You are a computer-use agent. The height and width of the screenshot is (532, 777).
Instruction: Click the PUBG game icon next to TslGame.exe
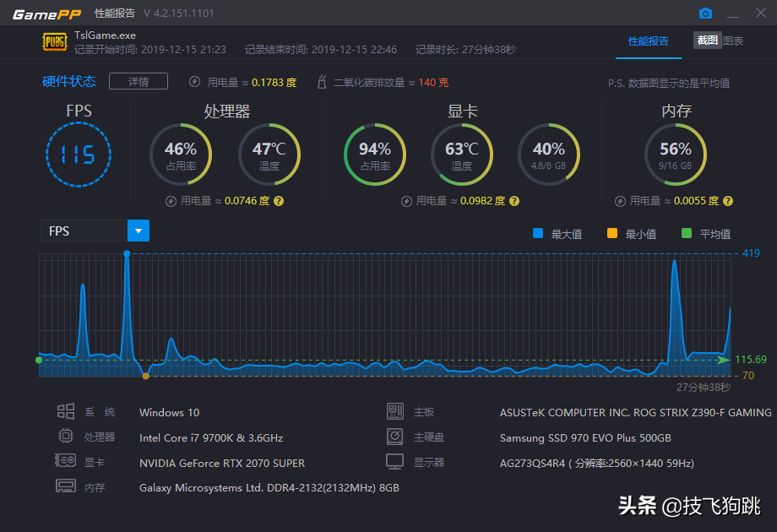click(55, 41)
